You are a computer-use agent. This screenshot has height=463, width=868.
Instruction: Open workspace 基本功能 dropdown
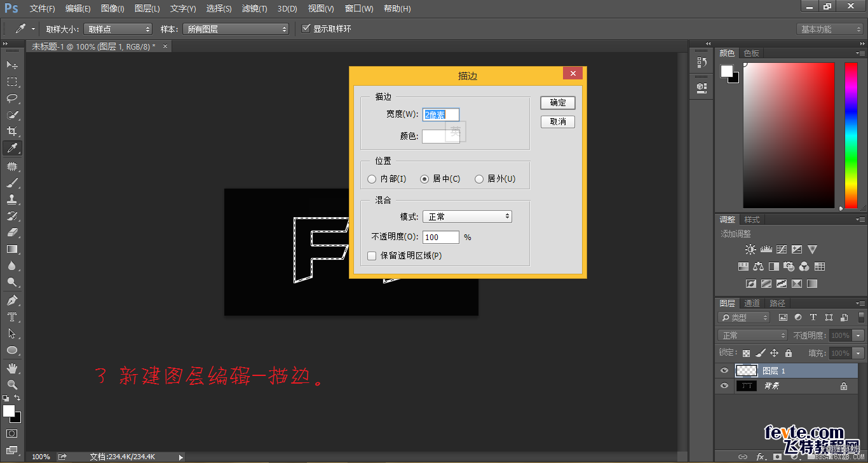pyautogui.click(x=829, y=29)
